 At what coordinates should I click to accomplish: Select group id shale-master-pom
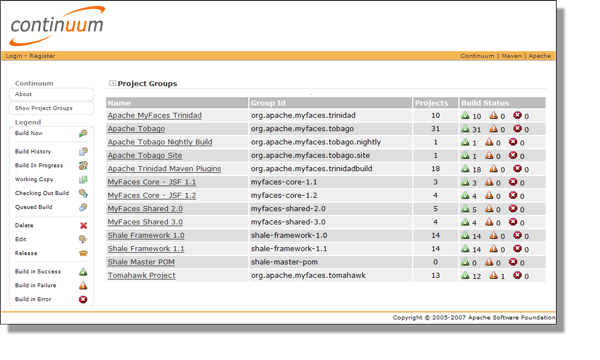[x=284, y=262]
